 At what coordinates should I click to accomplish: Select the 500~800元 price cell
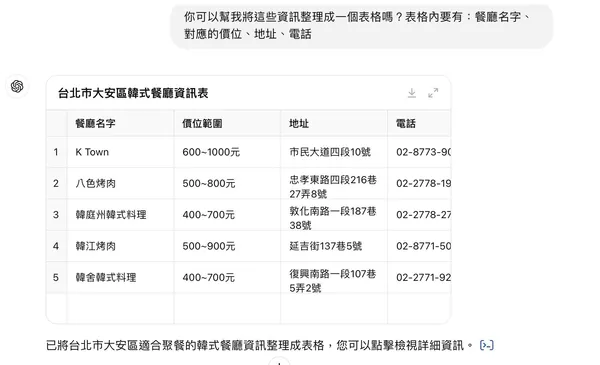[227, 183]
